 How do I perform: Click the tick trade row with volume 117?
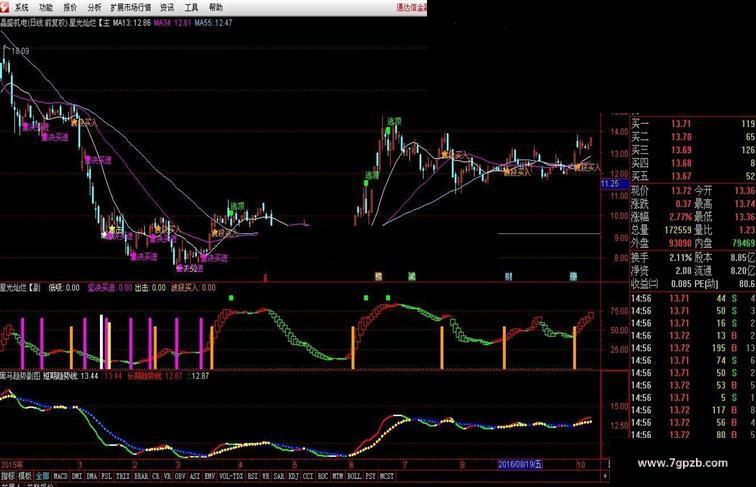(x=693, y=410)
